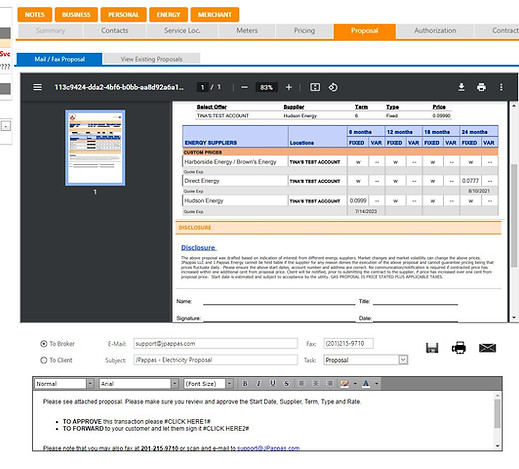Switch to the Service Loc. tab
519x469 pixels.
182,31
